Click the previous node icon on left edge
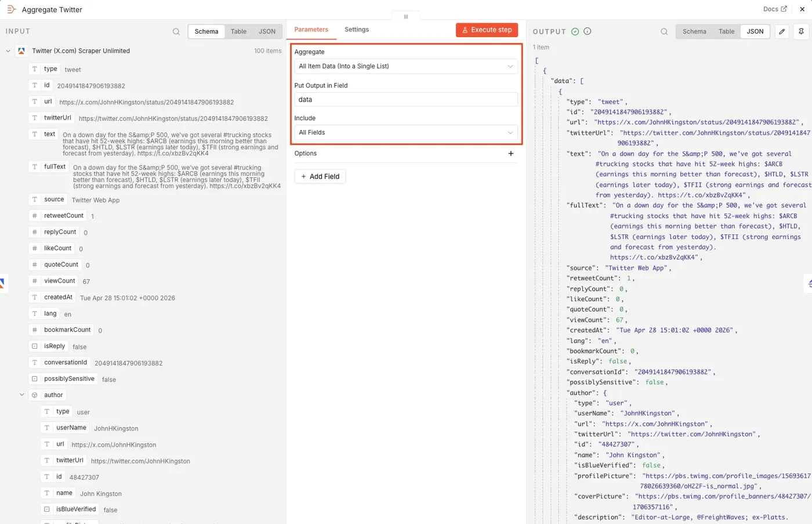812x524 pixels. (x=2, y=283)
